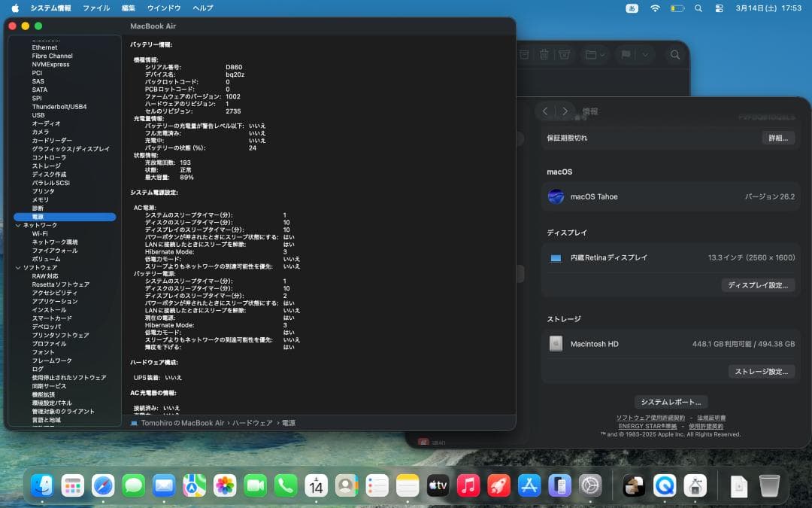Open ENERGY STAR準拠 link
The width and height of the screenshot is (812, 508).
coord(648,426)
